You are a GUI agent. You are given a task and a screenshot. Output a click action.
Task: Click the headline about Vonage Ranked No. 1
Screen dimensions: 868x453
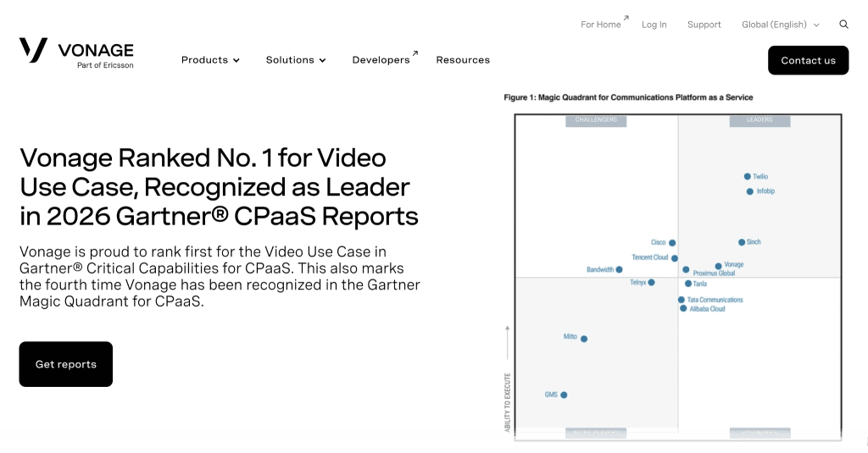coord(220,187)
